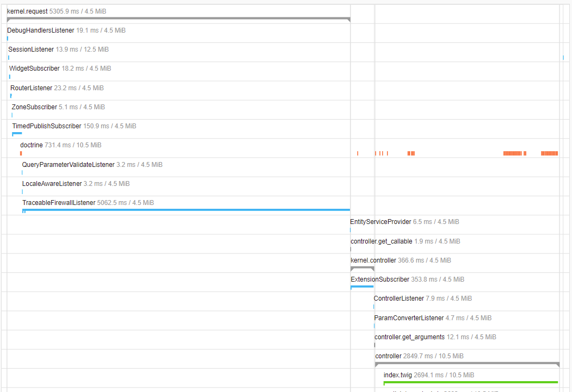The image size is (572, 392).
Task: Click the RouterListener 23.2 ms label
Action: pos(57,88)
